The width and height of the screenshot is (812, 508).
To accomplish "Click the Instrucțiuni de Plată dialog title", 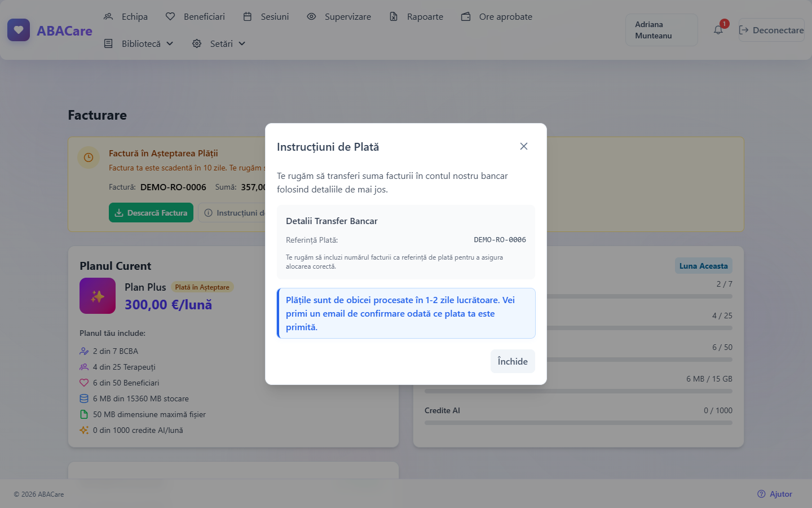I will pos(328,147).
